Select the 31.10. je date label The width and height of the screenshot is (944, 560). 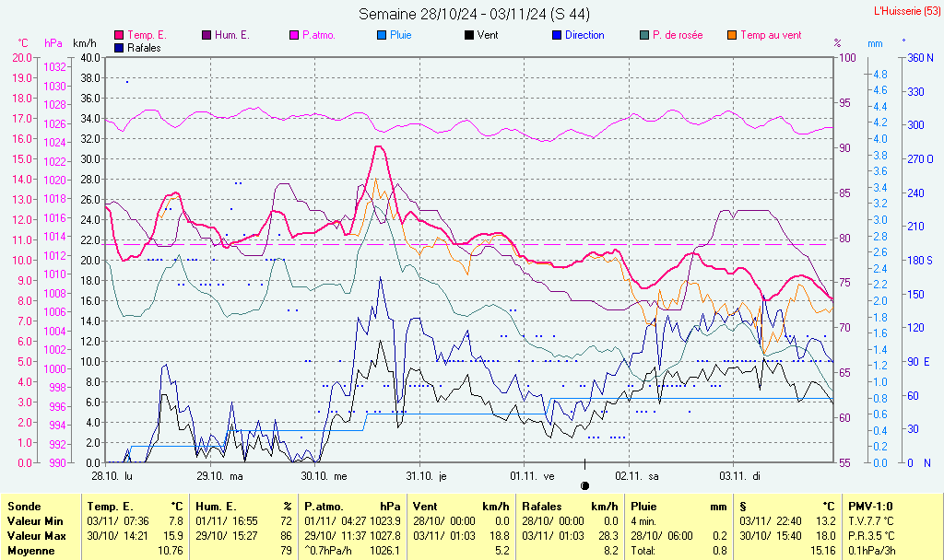pyautogui.click(x=426, y=476)
